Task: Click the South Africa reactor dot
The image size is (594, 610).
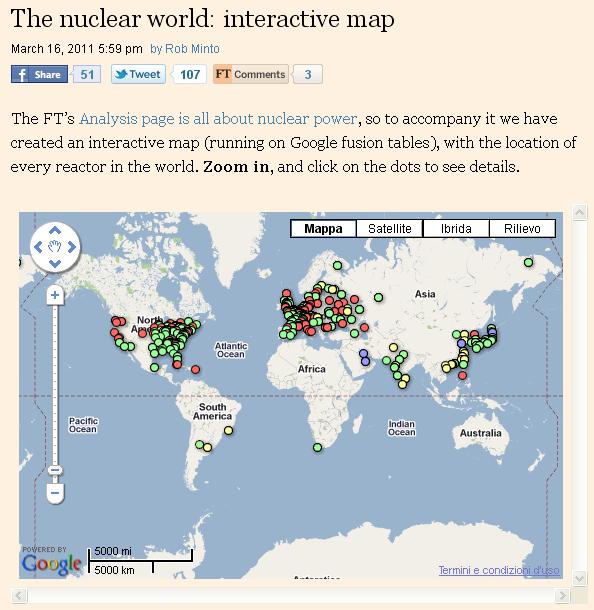Action: tap(317, 448)
